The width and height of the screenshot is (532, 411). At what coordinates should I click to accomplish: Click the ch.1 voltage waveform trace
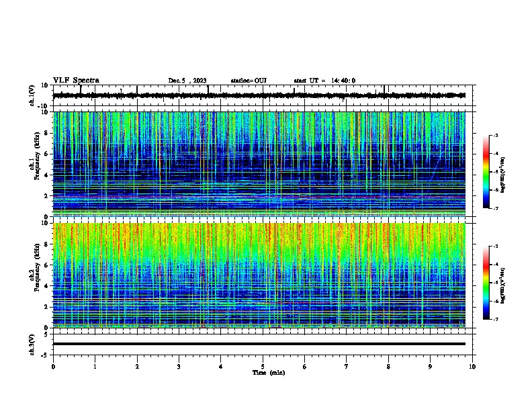tap(259, 95)
